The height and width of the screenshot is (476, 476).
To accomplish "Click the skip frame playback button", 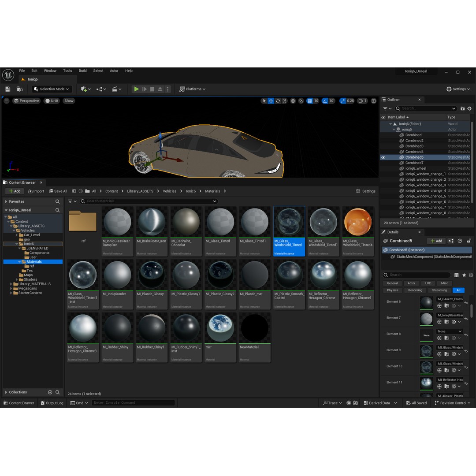I will (x=145, y=89).
